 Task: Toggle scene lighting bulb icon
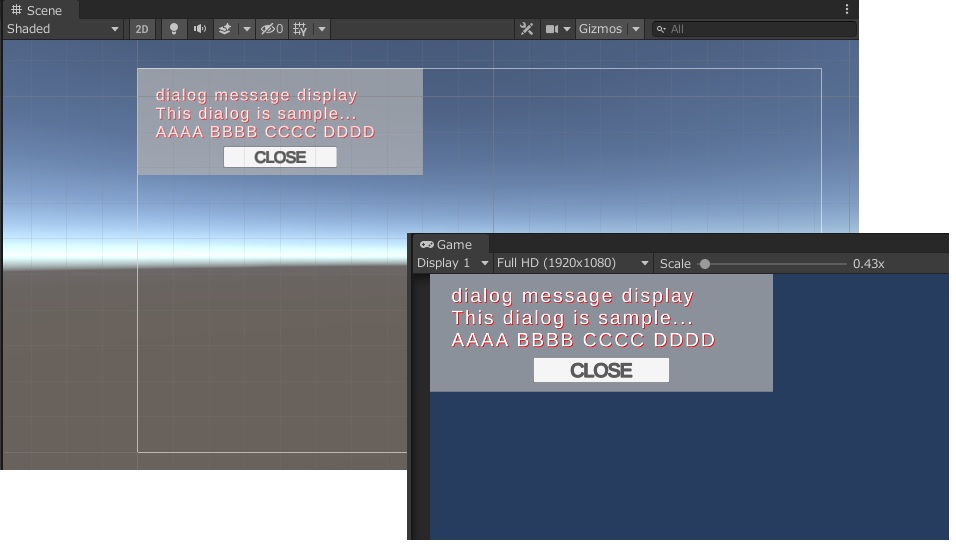174,29
